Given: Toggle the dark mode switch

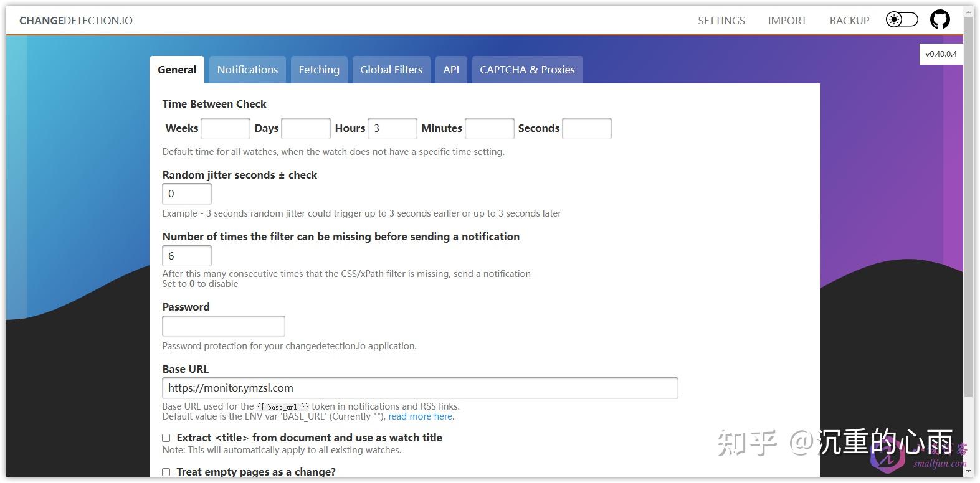Looking at the screenshot, I should click(x=902, y=20).
